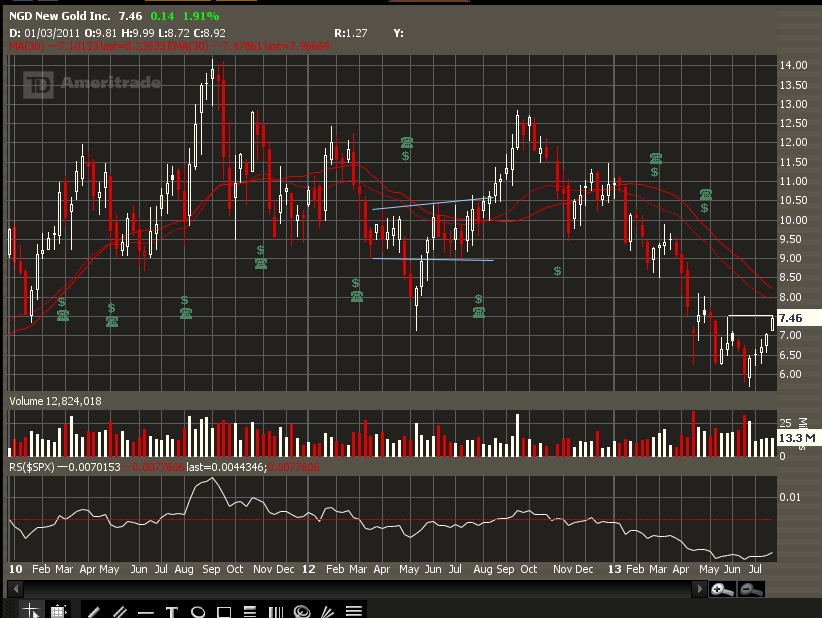This screenshot has width=822, height=618.
Task: Choose the vertical time zone lines tool
Action: point(276,611)
